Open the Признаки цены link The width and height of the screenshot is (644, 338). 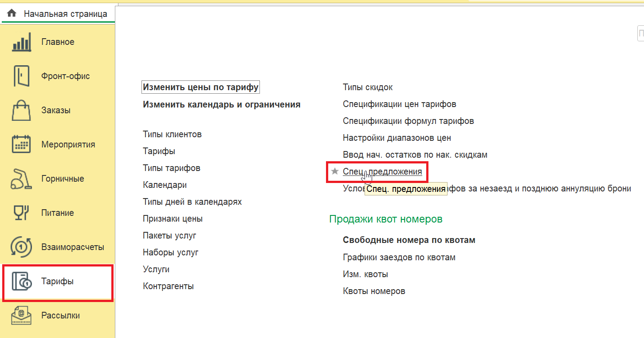[x=173, y=219]
